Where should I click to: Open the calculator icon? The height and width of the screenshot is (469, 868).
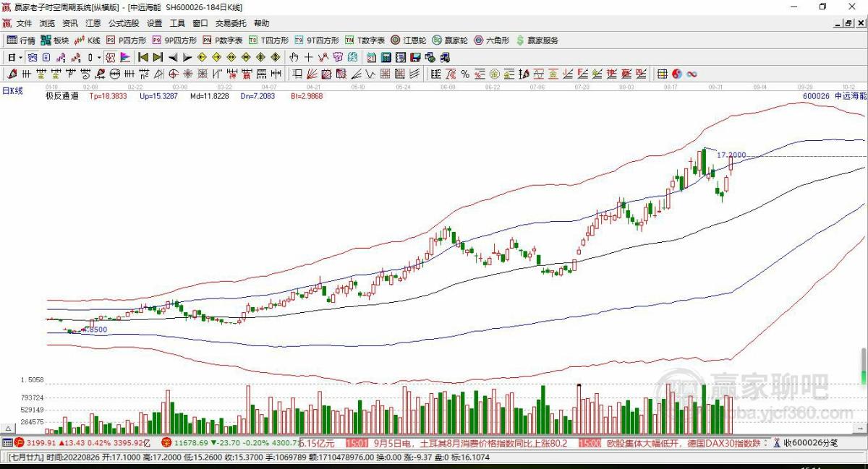click(x=386, y=57)
